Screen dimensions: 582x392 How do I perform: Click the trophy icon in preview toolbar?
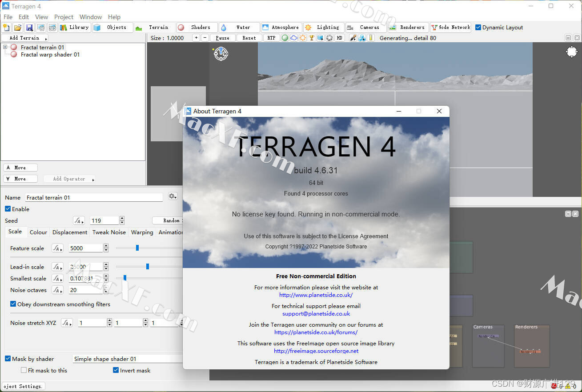click(312, 38)
